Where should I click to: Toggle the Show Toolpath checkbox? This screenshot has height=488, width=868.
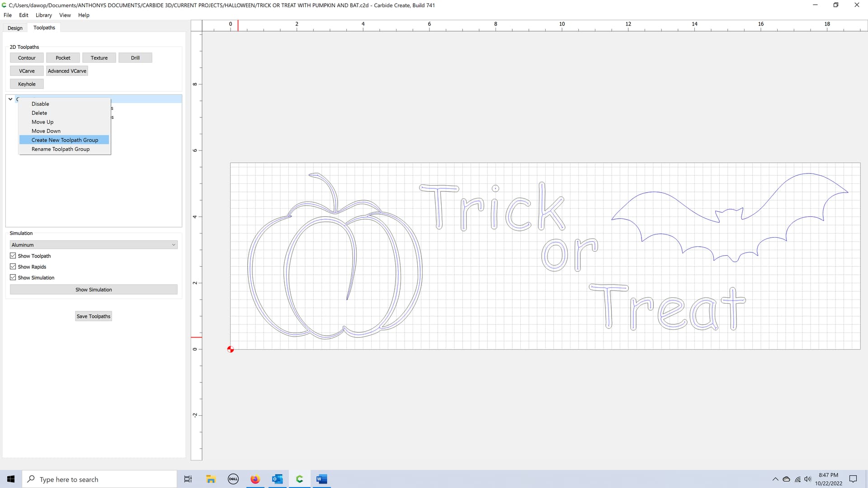coord(13,256)
